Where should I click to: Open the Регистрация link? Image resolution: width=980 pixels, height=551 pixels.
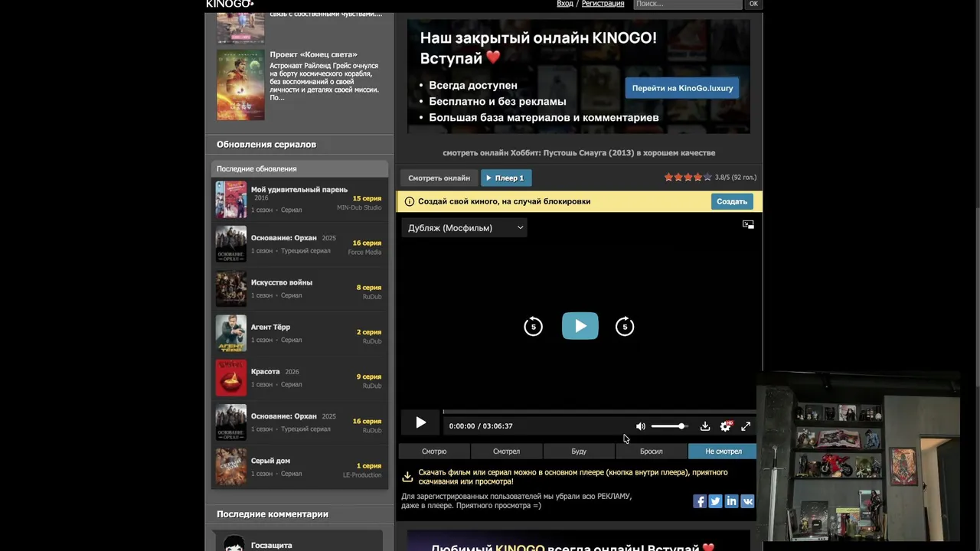pyautogui.click(x=603, y=4)
